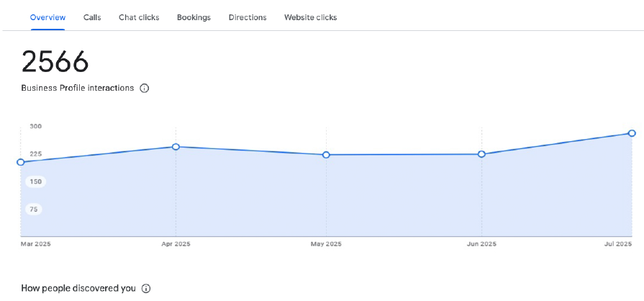
Task: Click the 150 y-axis label
Action: (35, 181)
